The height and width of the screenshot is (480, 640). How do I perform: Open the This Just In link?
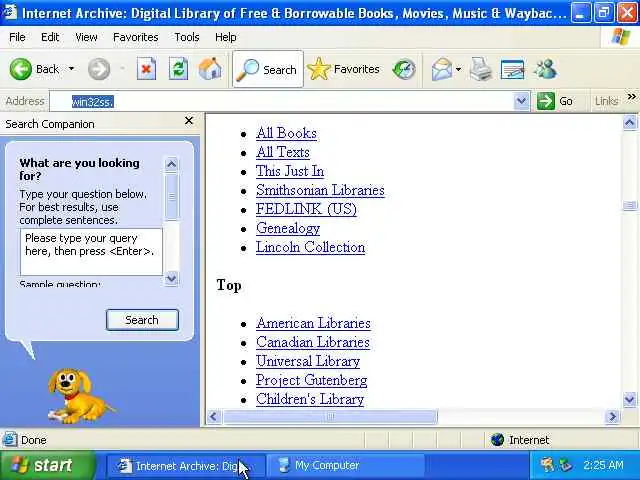click(290, 171)
